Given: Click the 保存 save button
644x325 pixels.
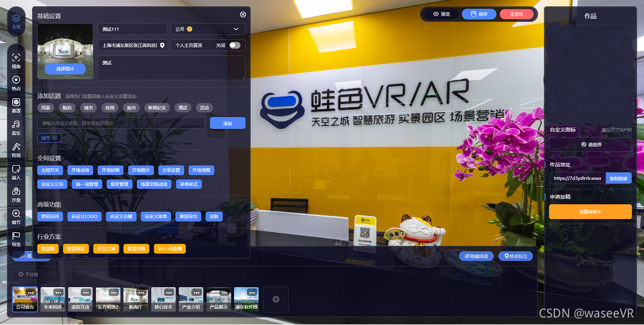Looking at the screenshot, I should (x=479, y=14).
